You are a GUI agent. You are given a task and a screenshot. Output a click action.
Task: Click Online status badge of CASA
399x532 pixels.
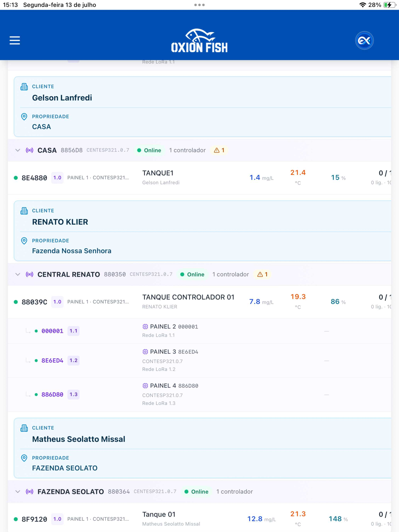(149, 150)
